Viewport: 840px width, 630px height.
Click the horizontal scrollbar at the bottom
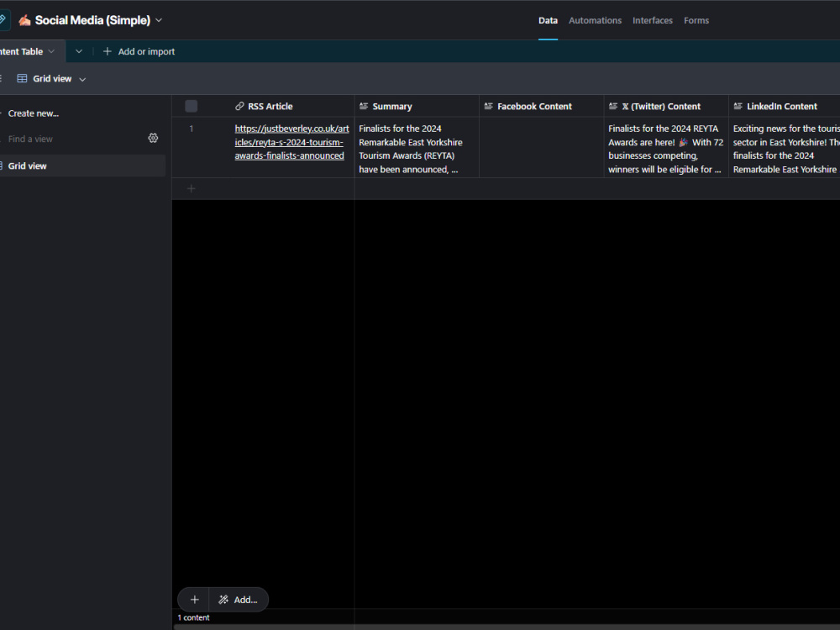point(506,627)
